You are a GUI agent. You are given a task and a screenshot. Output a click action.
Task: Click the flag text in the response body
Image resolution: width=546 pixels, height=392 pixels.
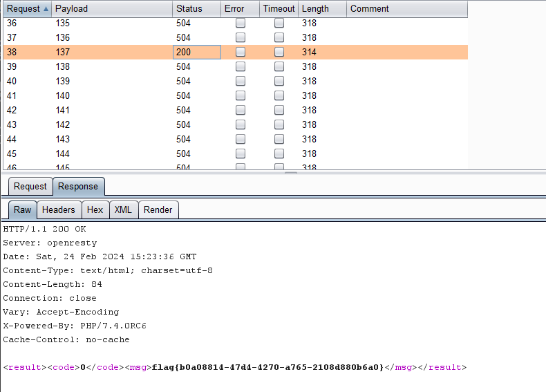267,367
